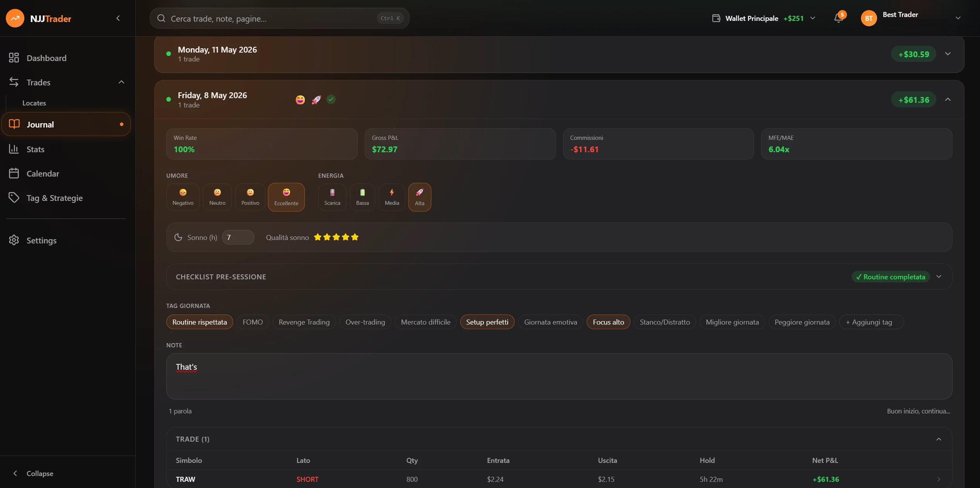Click the Sonno hours input field

pyautogui.click(x=238, y=237)
